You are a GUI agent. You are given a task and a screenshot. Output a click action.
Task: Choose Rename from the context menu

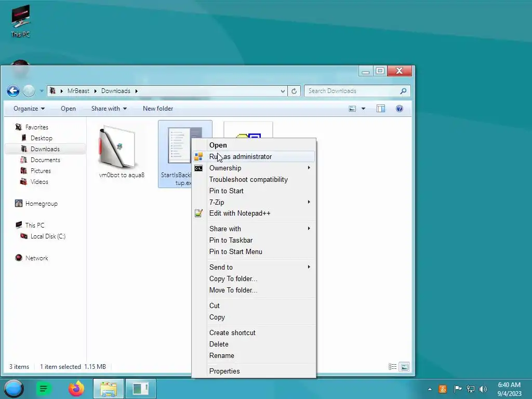[254, 355]
